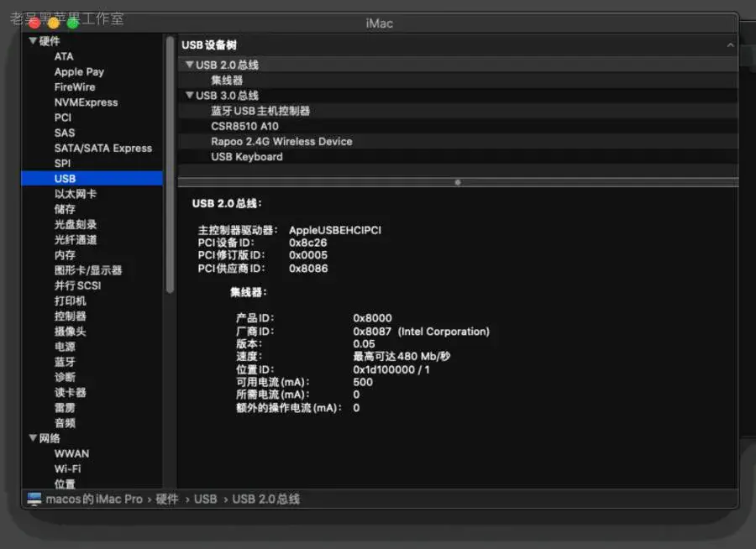Select 光纤通道 in the sidebar
This screenshot has height=549, width=756.
76,239
